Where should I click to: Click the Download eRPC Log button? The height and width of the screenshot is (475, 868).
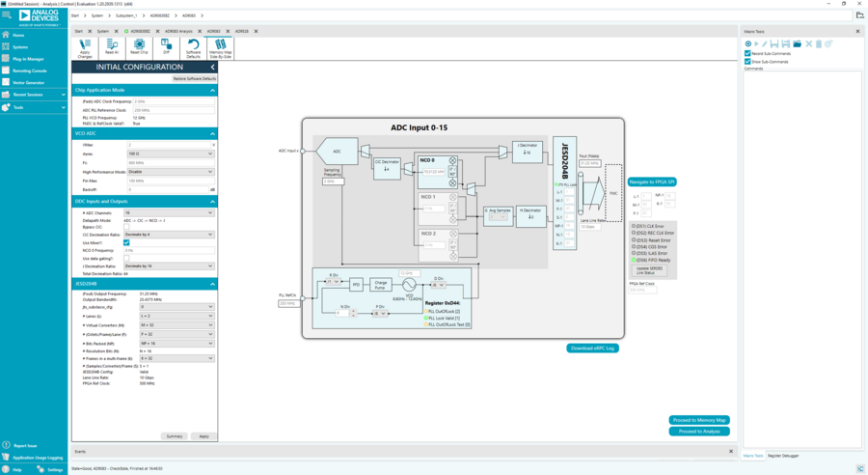(x=592, y=349)
